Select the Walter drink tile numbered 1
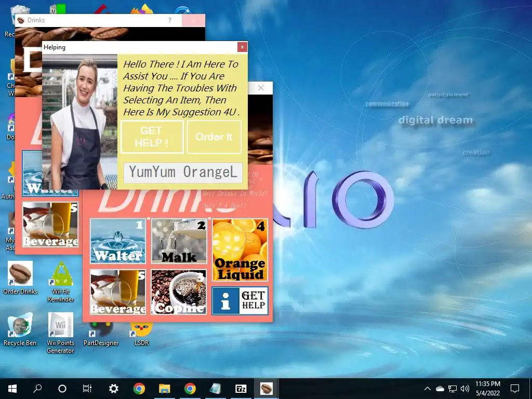 118,241
